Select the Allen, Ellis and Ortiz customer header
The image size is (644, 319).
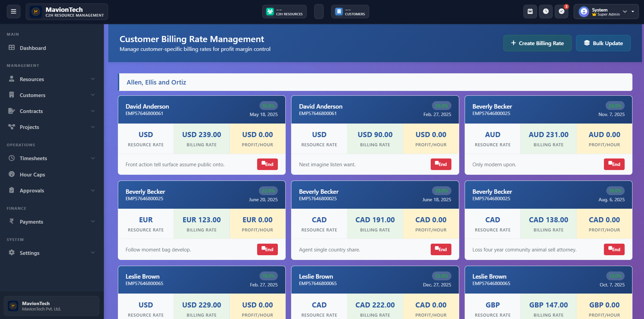156,82
